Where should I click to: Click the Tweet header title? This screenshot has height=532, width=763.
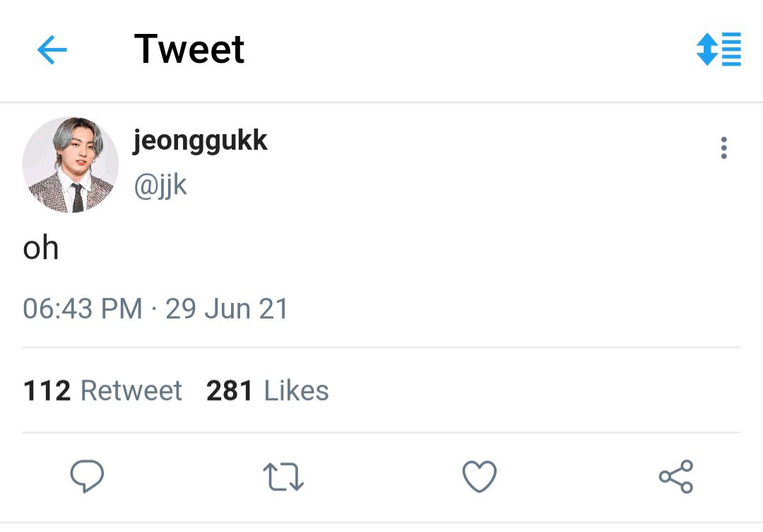pyautogui.click(x=189, y=49)
